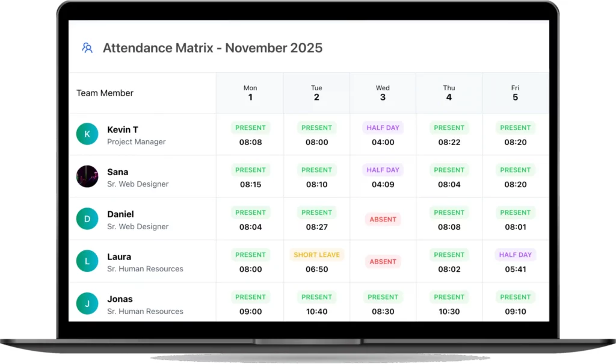Click Daniel's D avatar icon
Viewport: 616px width, 364px height.
pos(87,219)
